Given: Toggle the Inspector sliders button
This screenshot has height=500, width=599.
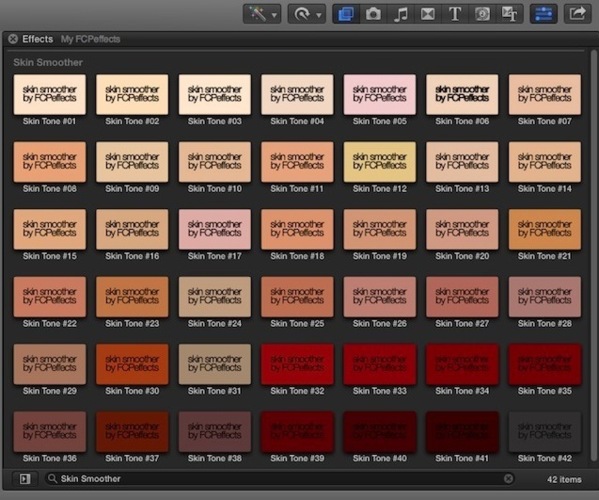Looking at the screenshot, I should 543,14.
